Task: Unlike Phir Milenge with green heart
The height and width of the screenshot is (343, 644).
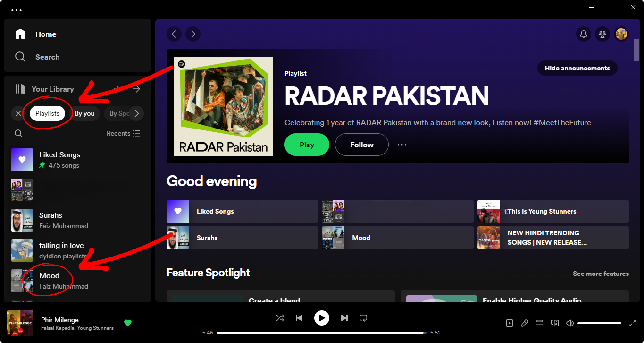Action: point(127,323)
